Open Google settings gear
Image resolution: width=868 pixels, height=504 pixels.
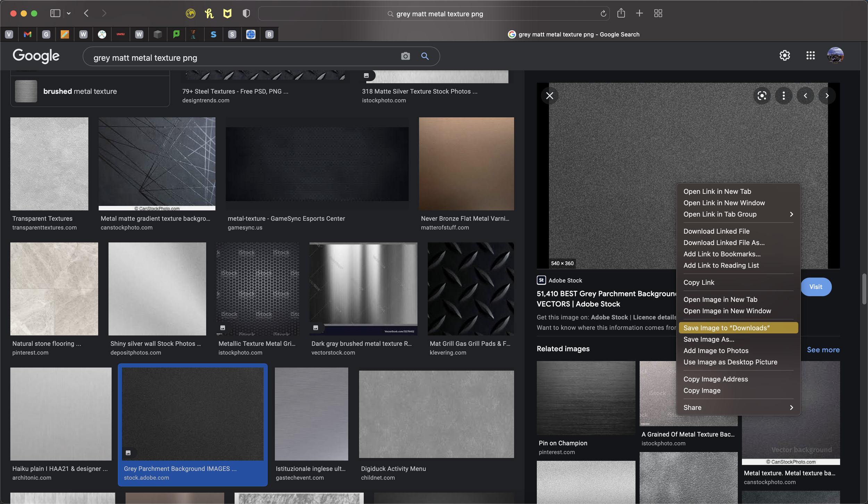[785, 55]
